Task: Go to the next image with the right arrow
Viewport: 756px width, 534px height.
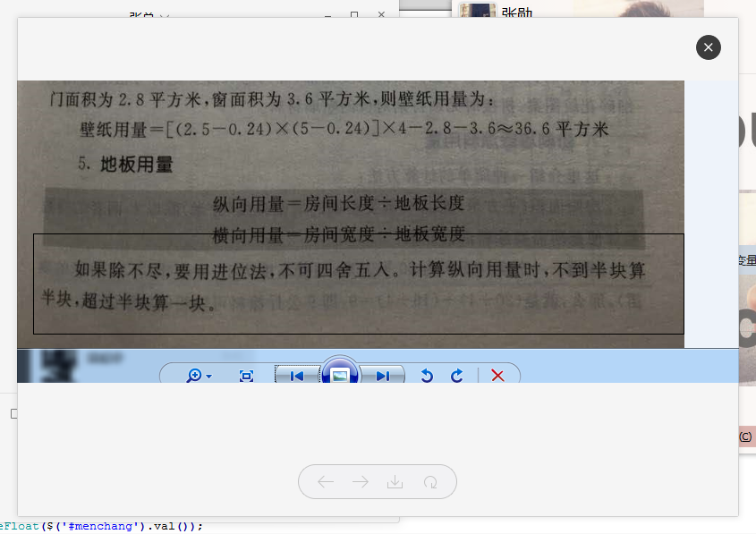Action: pyautogui.click(x=361, y=481)
